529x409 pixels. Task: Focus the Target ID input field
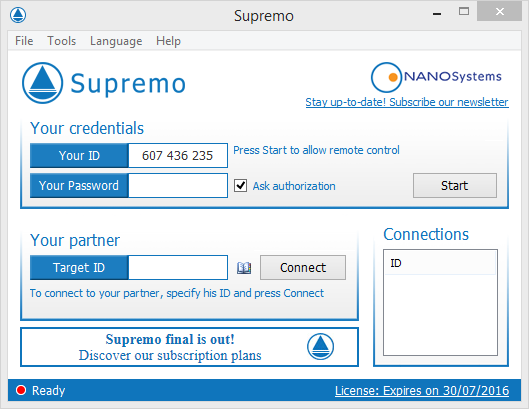tap(178, 268)
